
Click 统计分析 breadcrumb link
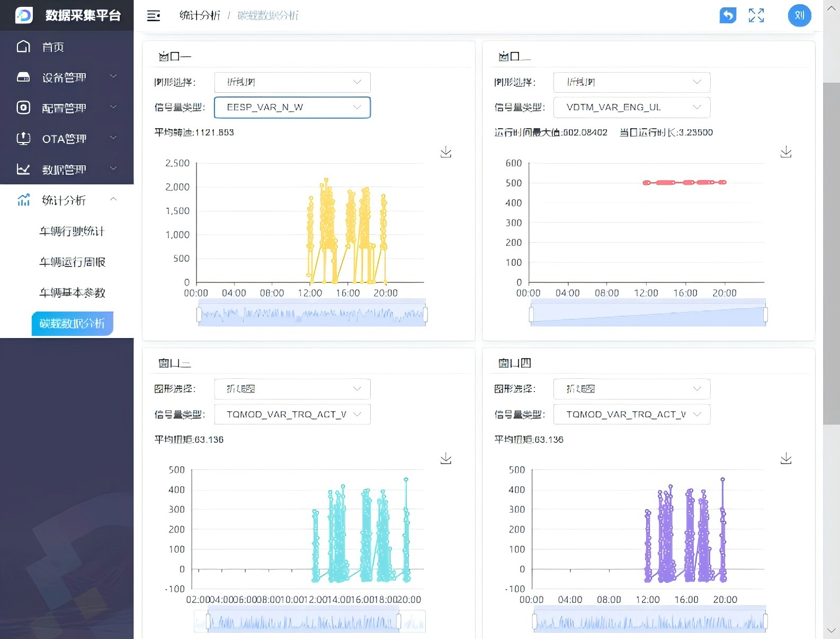200,16
